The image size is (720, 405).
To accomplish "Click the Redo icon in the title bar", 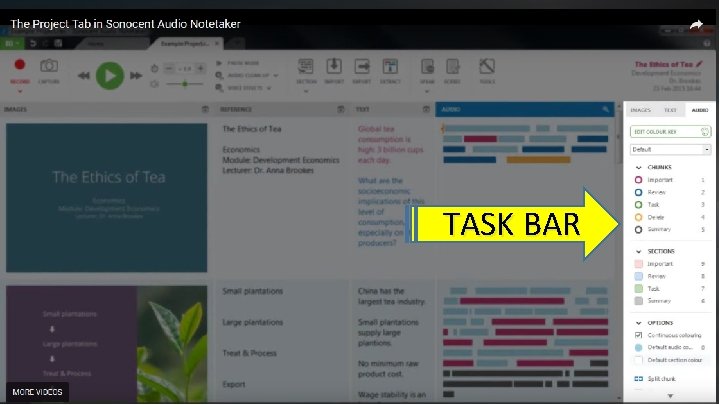I will [45, 43].
